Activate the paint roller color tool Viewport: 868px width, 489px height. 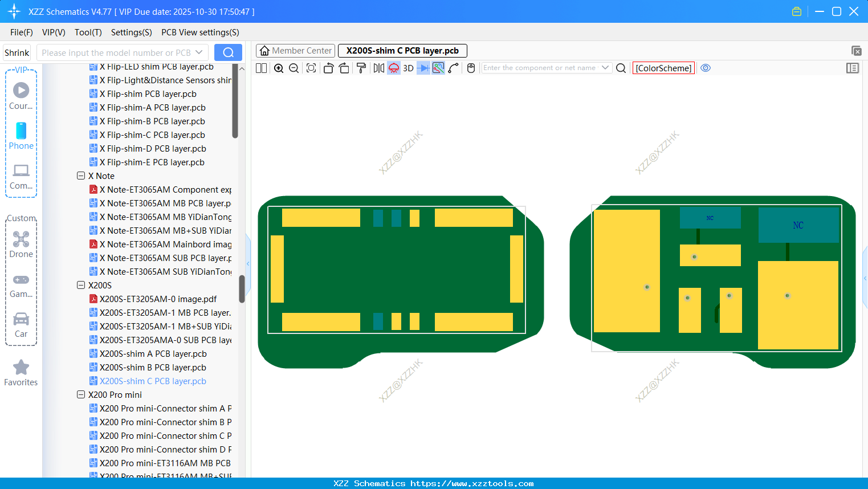click(361, 68)
